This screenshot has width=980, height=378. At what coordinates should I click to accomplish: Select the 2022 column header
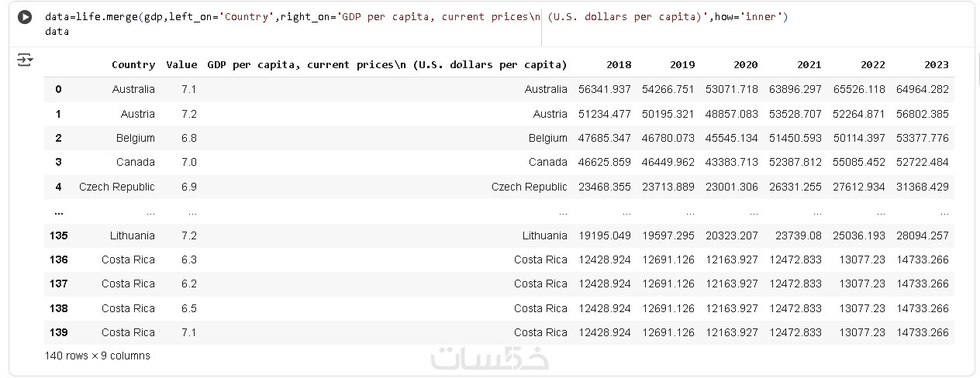tap(872, 65)
